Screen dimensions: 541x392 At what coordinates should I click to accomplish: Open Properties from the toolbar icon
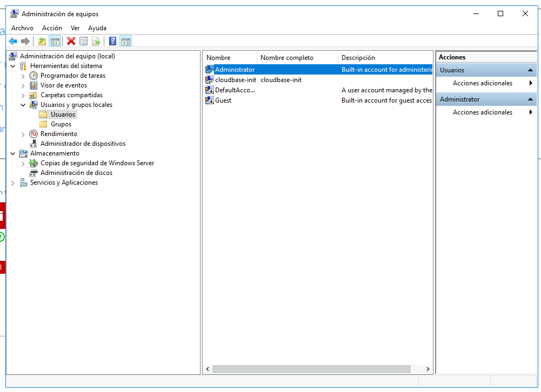(x=83, y=42)
